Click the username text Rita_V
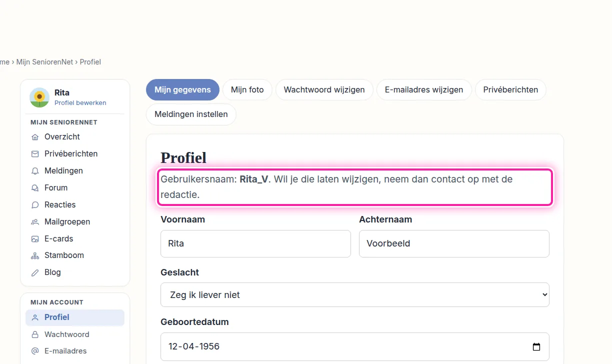612x364 pixels. [x=254, y=179]
